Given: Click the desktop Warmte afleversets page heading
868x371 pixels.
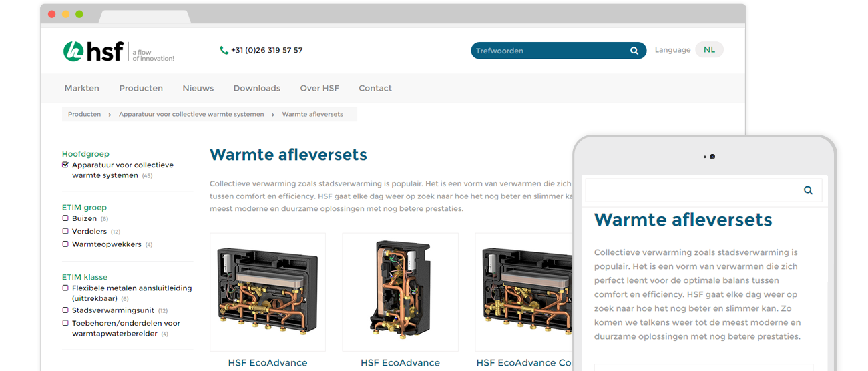Looking at the screenshot, I should pyautogui.click(x=288, y=155).
